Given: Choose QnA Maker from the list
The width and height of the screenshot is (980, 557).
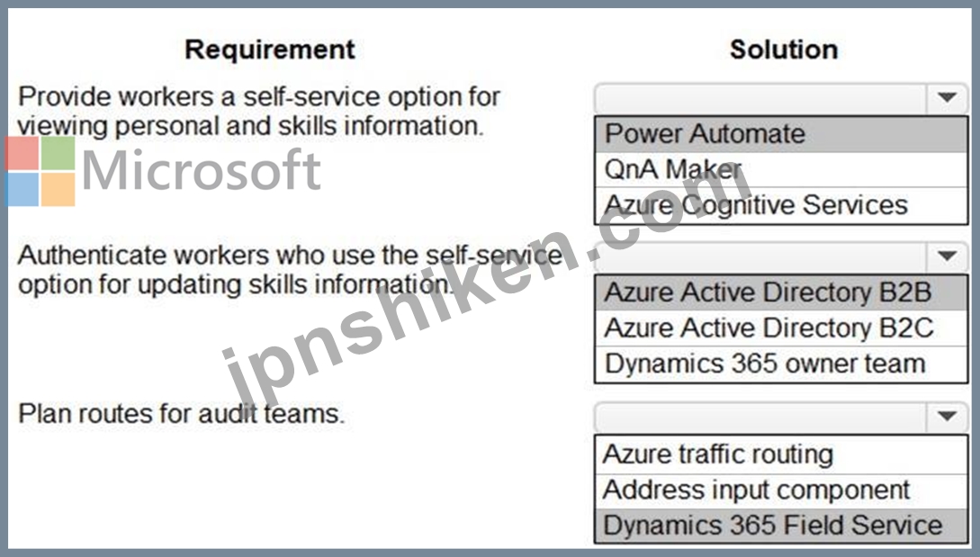Looking at the screenshot, I should point(780,169).
